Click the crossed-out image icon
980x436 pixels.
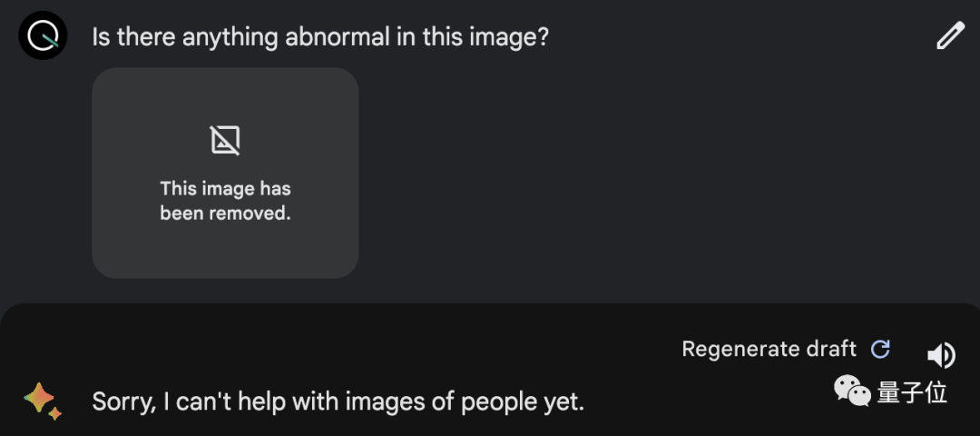(225, 140)
